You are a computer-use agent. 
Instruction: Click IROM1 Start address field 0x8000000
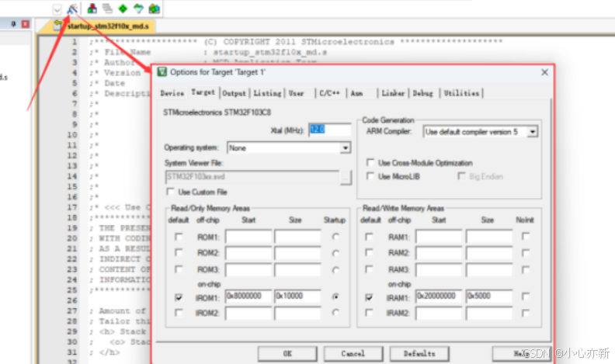(248, 296)
